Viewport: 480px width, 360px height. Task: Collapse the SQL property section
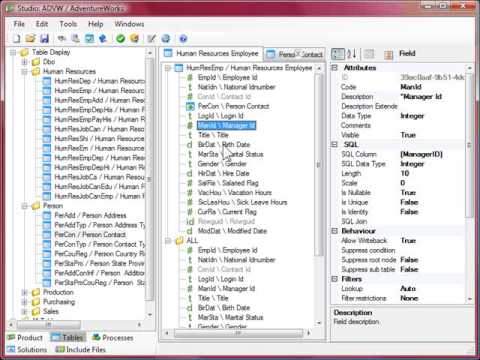pos(335,144)
